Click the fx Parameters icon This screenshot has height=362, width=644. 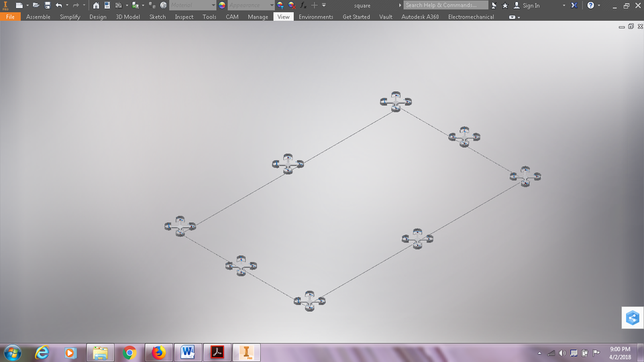tap(303, 5)
